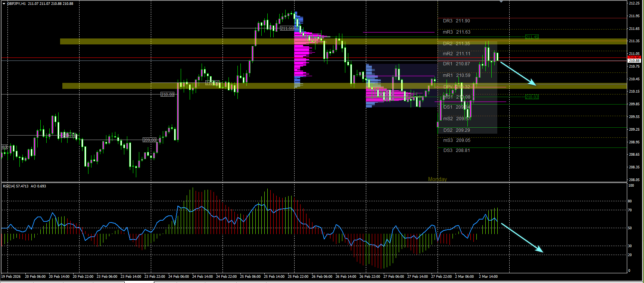Click the RSI scale value 30
This screenshot has width=644, height=283.
click(630, 246)
